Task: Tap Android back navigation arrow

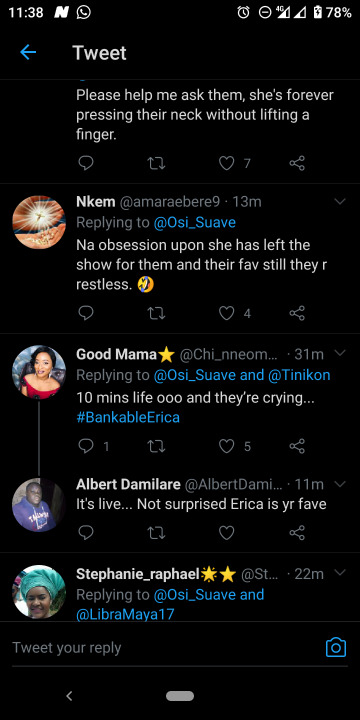Action: coord(69,696)
